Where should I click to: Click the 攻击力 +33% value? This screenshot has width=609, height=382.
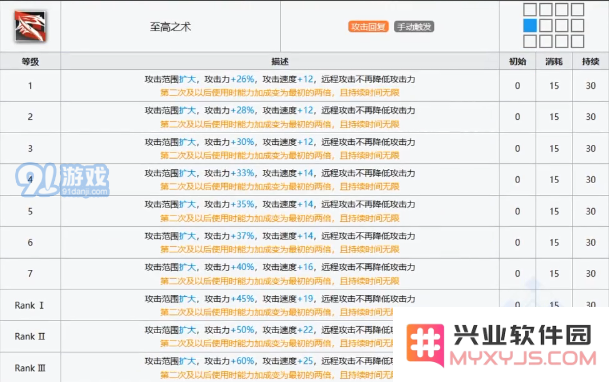(243, 173)
